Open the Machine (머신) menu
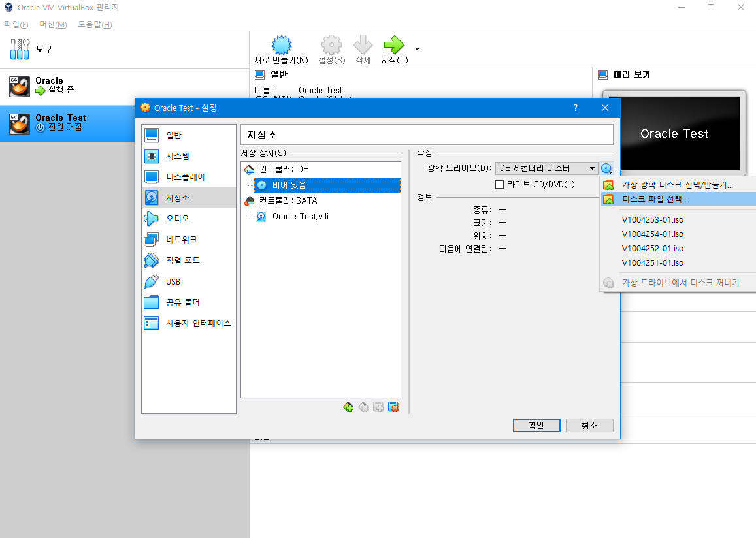 (53, 25)
